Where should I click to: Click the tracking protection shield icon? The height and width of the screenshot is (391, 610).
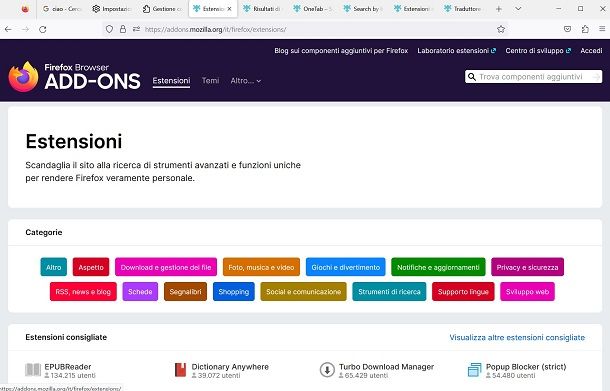click(109, 29)
